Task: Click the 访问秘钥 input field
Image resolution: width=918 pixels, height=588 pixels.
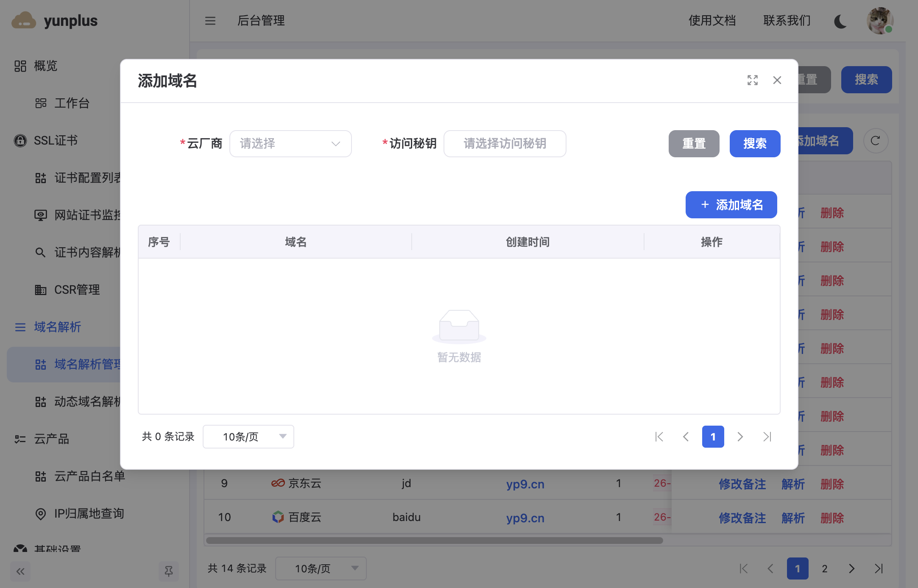Action: pos(505,144)
